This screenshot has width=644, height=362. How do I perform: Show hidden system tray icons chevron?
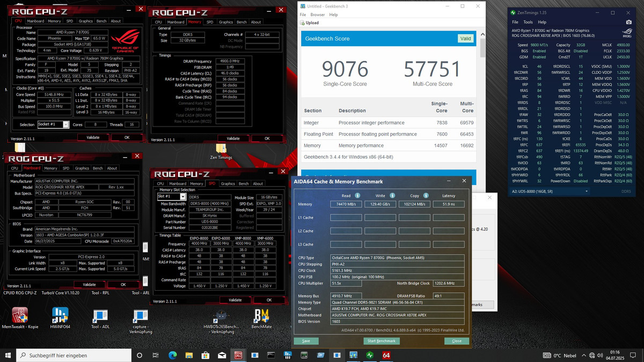tap(583, 355)
